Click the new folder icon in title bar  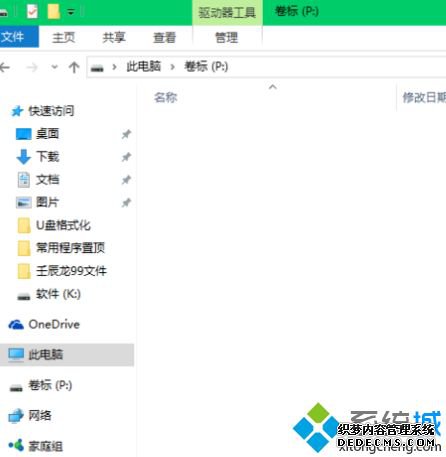point(53,12)
